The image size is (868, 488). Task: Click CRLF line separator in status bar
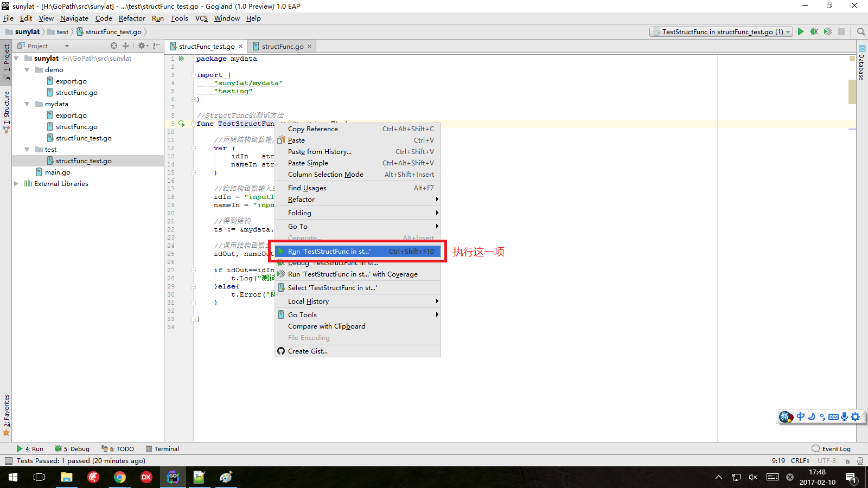click(x=800, y=461)
